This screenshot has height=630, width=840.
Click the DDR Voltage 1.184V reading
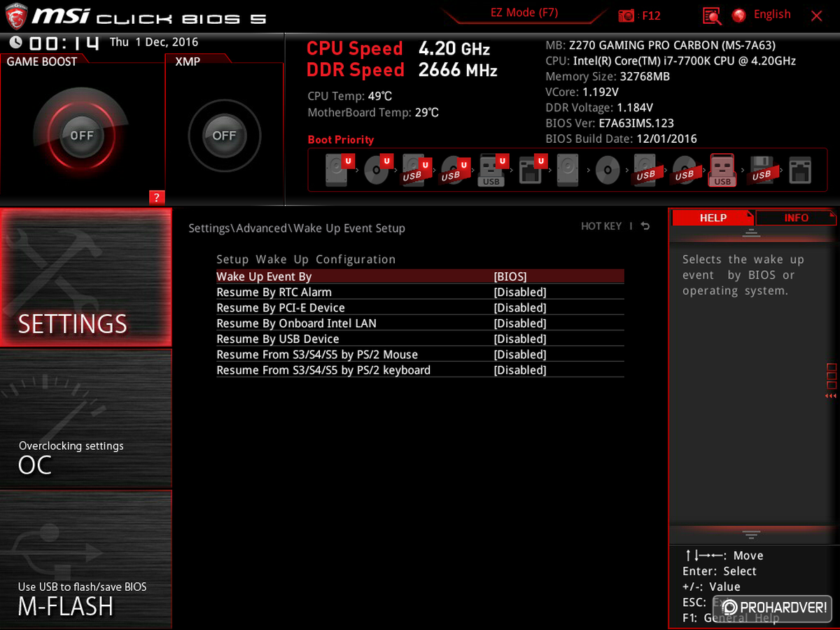[x=599, y=108]
